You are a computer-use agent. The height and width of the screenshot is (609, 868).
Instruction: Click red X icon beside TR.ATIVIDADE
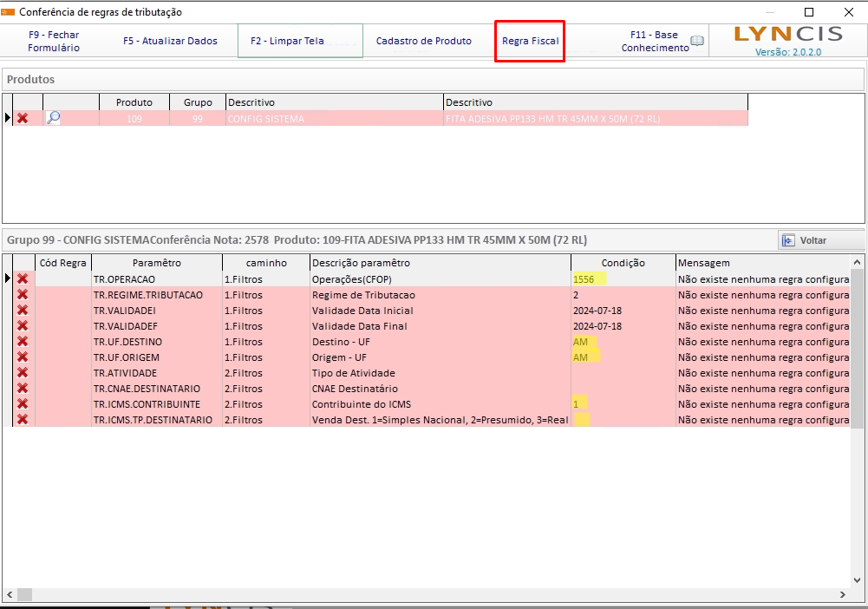[x=23, y=373]
